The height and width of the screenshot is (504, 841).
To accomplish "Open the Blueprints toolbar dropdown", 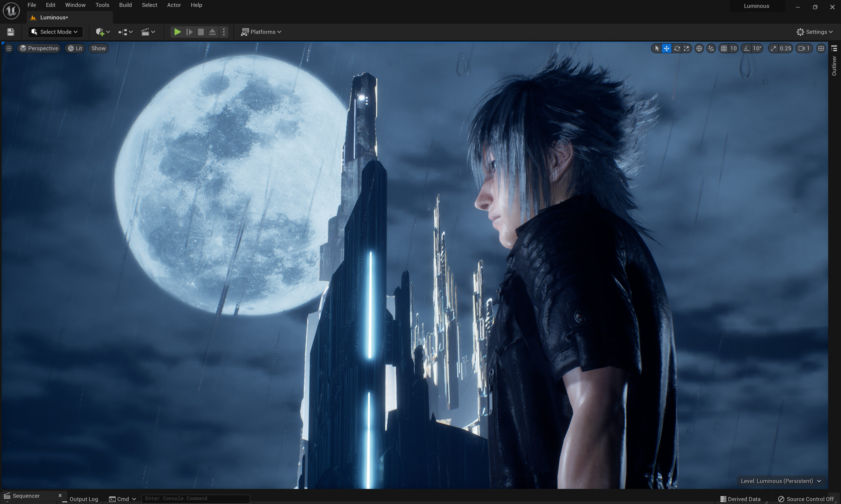I will pos(125,32).
